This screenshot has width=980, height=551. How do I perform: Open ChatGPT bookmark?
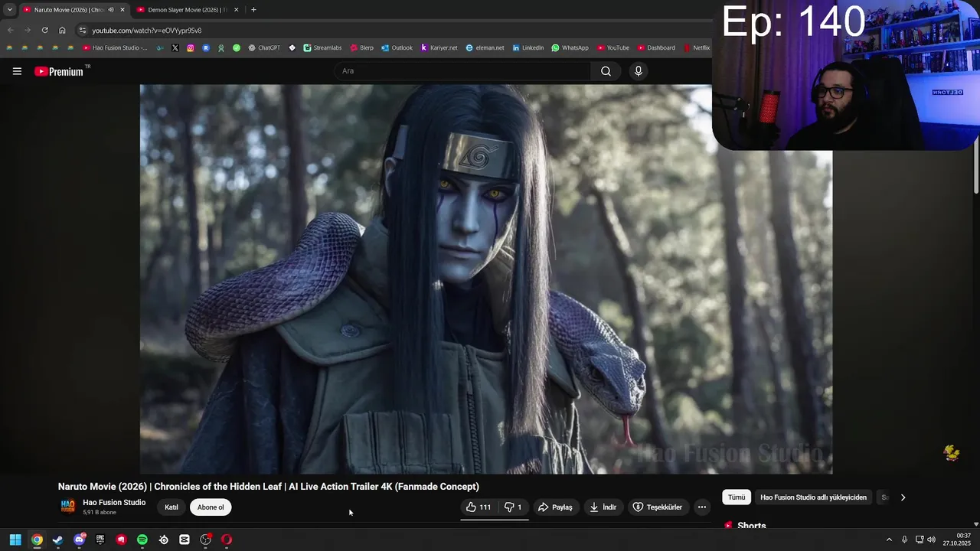coord(264,47)
